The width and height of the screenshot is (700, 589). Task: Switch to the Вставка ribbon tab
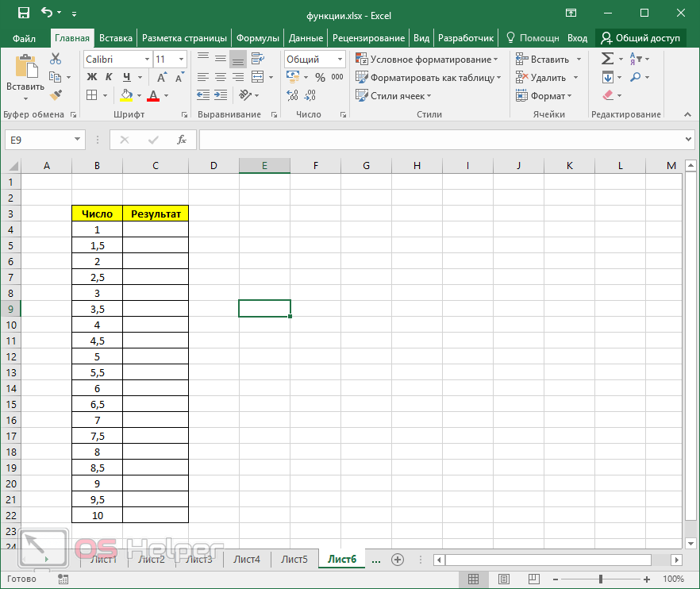coord(116,38)
